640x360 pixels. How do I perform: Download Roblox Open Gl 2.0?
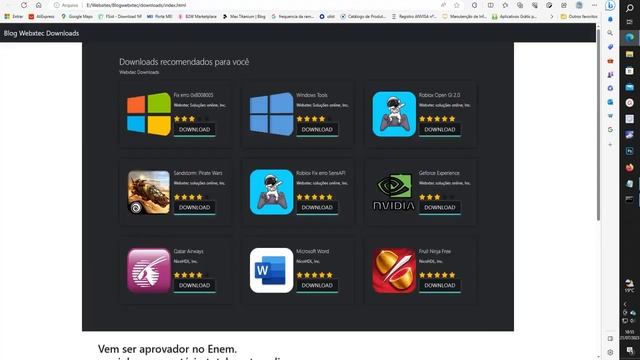pos(440,129)
